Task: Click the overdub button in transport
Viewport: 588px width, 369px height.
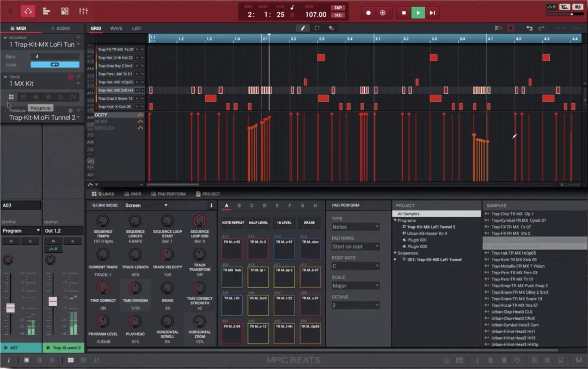Action: pyautogui.click(x=383, y=13)
